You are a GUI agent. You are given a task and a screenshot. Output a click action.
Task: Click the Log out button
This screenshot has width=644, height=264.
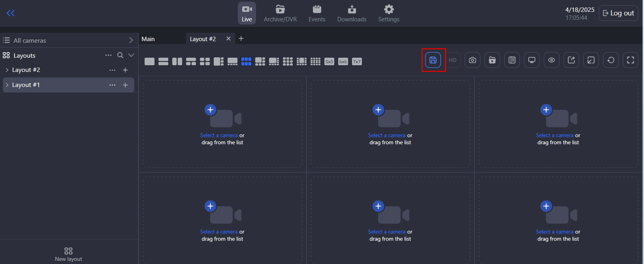[618, 13]
